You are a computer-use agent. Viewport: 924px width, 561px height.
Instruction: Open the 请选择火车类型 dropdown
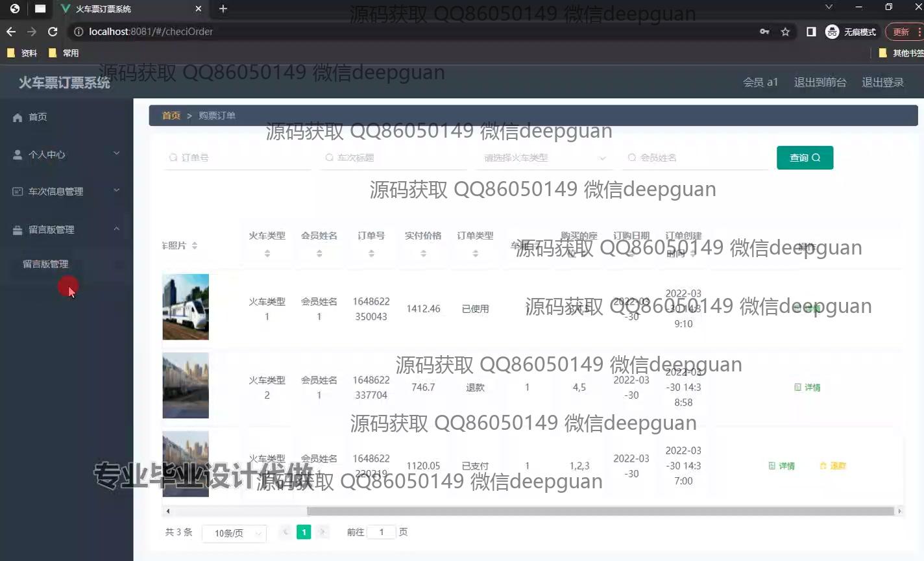pyautogui.click(x=544, y=158)
